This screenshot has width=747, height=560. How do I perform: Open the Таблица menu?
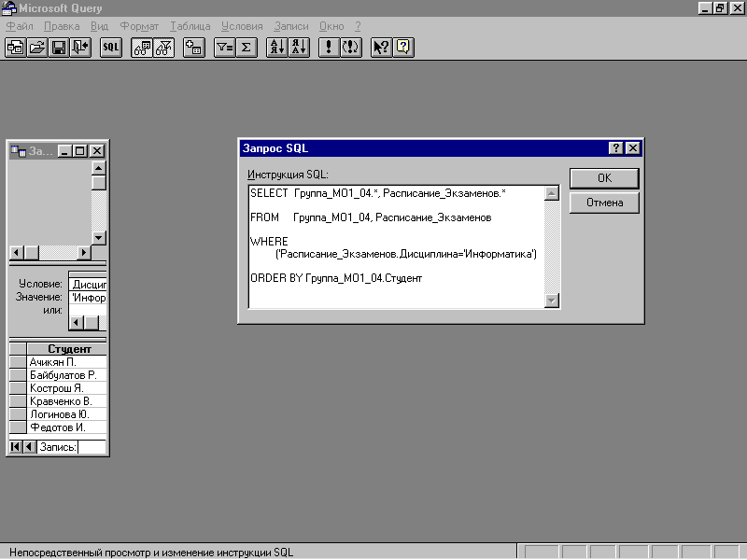point(190,26)
